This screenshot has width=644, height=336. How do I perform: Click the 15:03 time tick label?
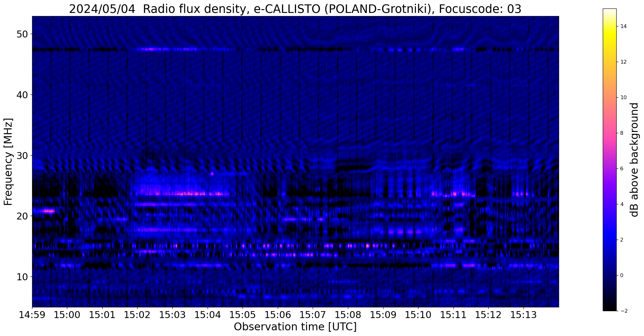tap(172, 315)
